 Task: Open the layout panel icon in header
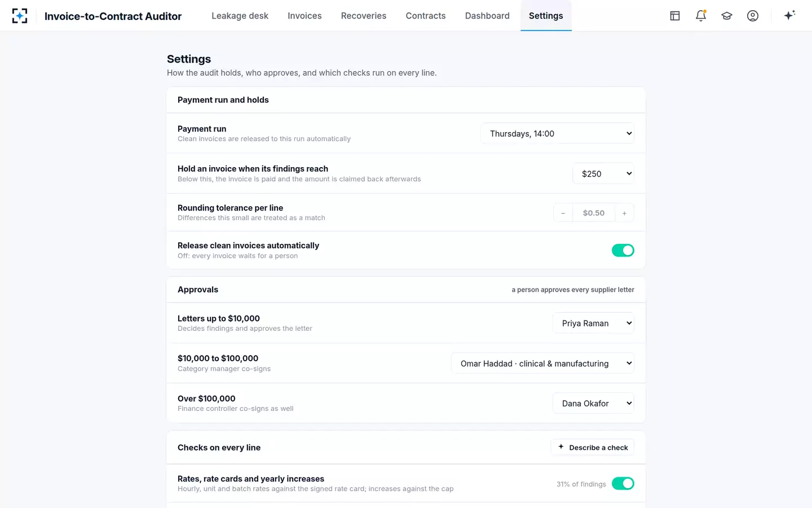tap(675, 16)
